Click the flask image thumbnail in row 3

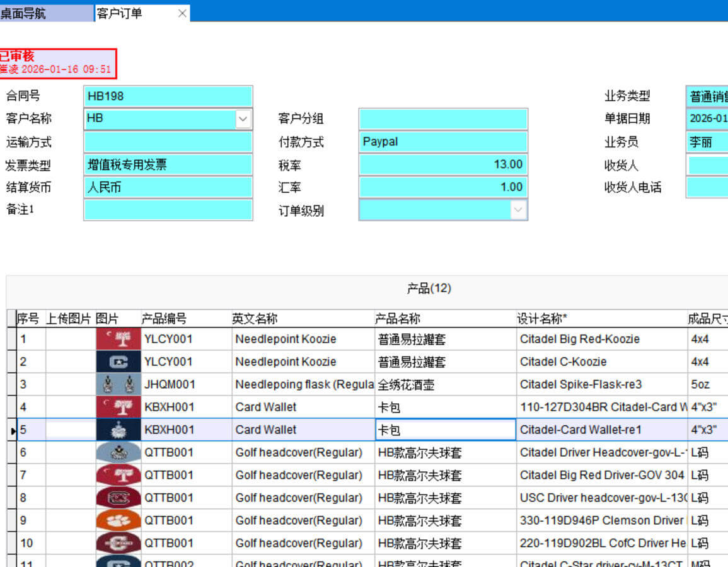click(x=118, y=384)
